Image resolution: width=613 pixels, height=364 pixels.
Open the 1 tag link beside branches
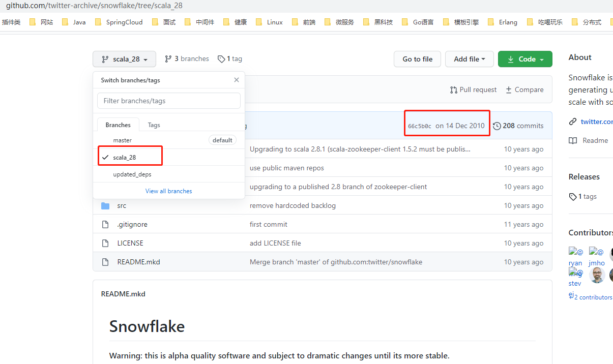tap(230, 59)
